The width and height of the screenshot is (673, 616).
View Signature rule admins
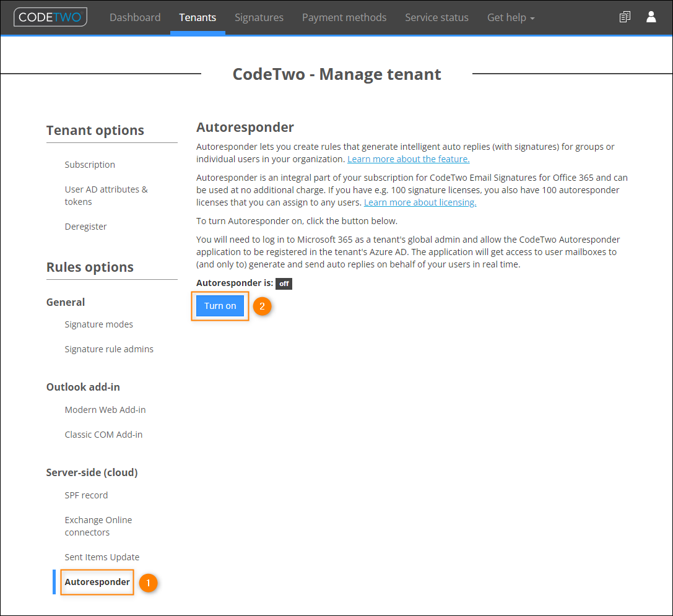[109, 349]
